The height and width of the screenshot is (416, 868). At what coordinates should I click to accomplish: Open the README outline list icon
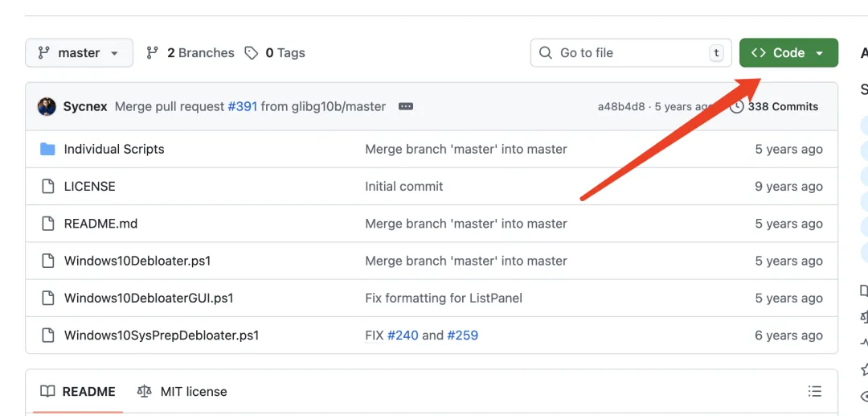pyautogui.click(x=815, y=392)
